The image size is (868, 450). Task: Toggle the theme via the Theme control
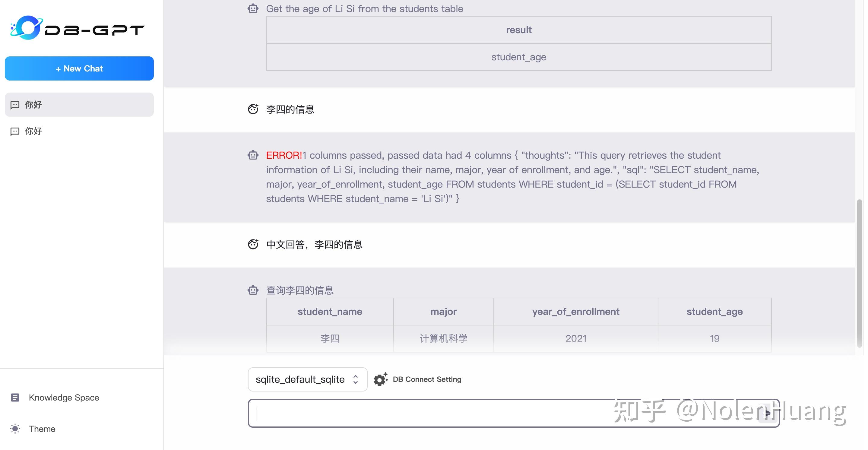pyautogui.click(x=42, y=429)
